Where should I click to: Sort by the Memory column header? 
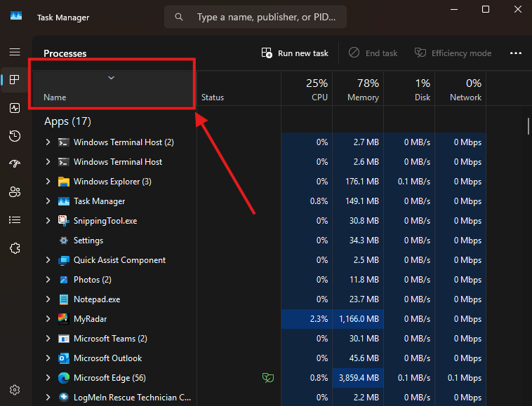coord(358,90)
